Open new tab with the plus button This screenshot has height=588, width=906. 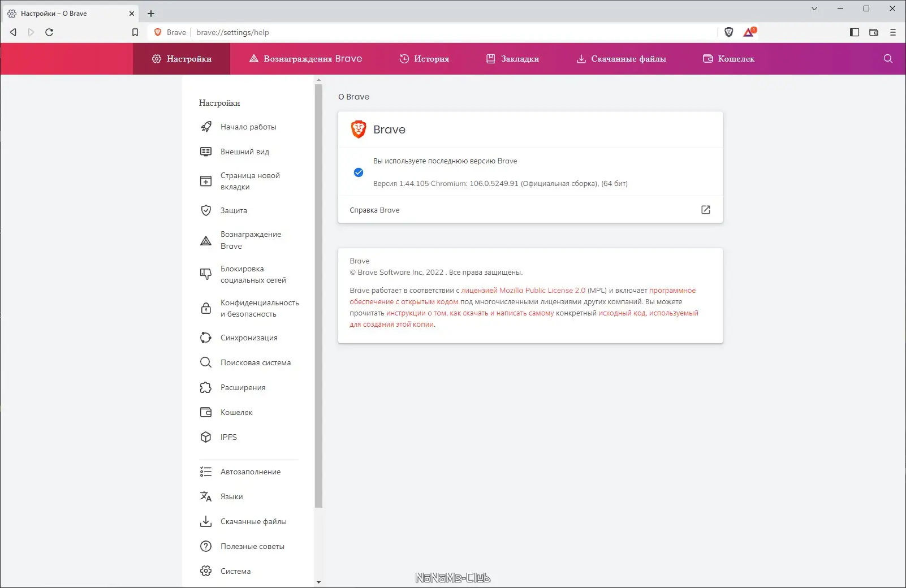coord(151,14)
